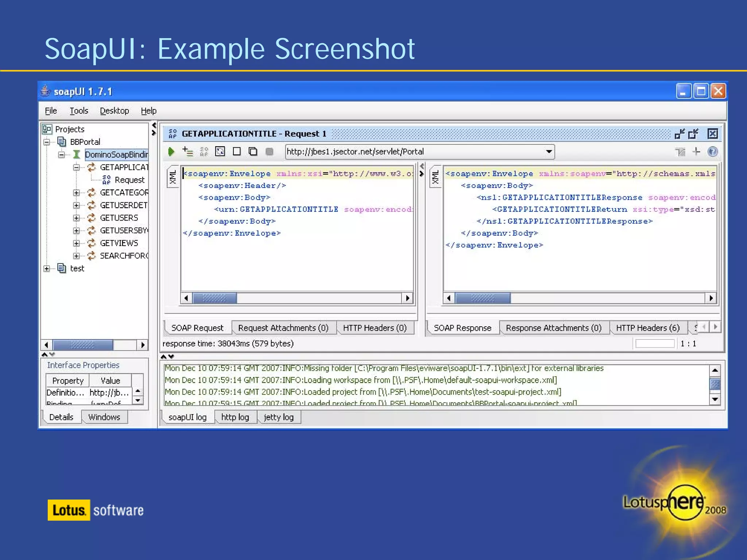The height and width of the screenshot is (560, 747).
Task: Click response tabs scroll-right arrow
Action: pyautogui.click(x=716, y=327)
